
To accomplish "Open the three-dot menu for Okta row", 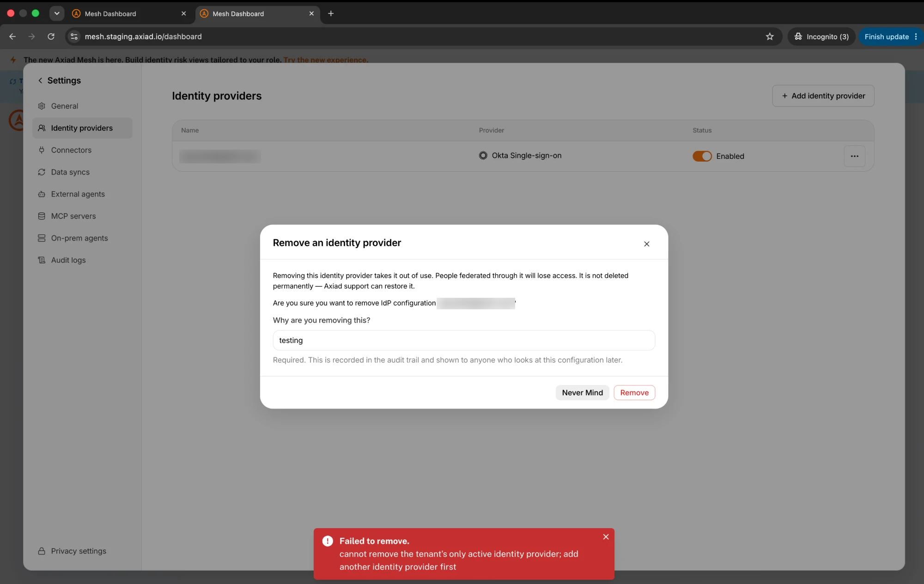I will [854, 156].
